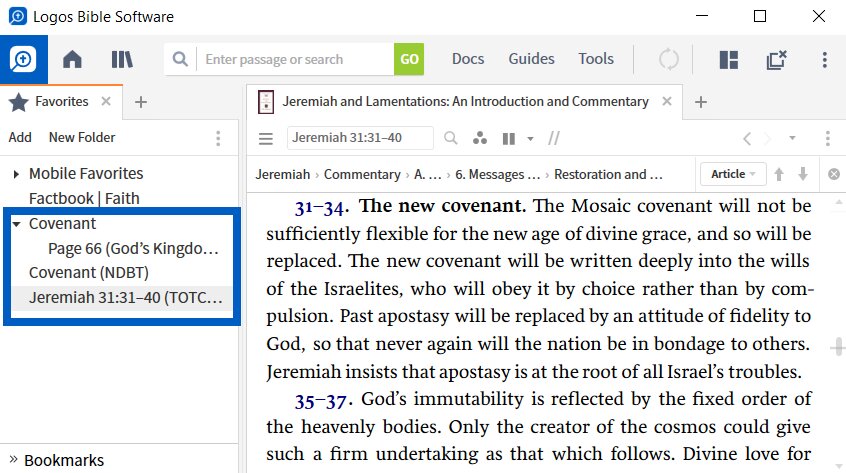Image resolution: width=846 pixels, height=473 pixels.
Task: Add a new tab beside Favorites
Action: coord(141,102)
